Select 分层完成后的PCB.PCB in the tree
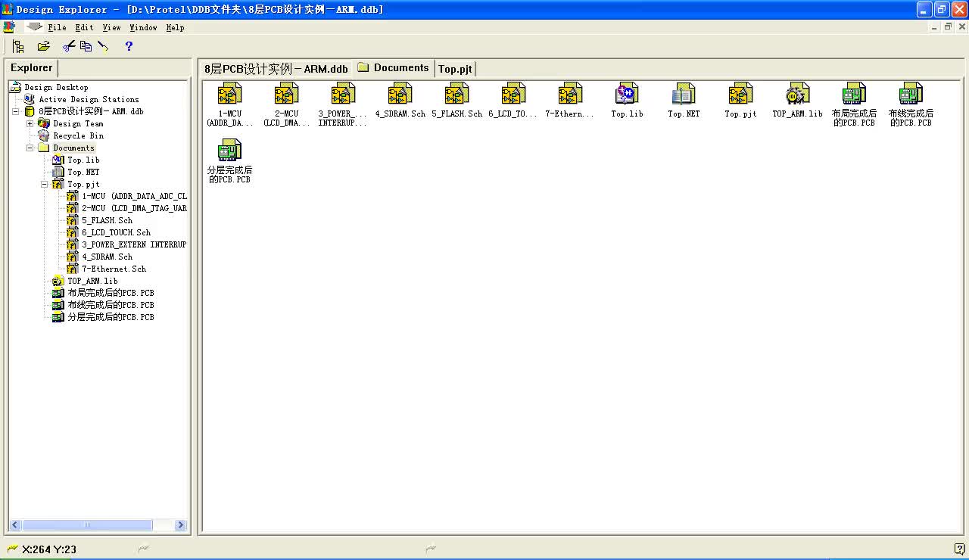The width and height of the screenshot is (969, 560). click(x=111, y=317)
